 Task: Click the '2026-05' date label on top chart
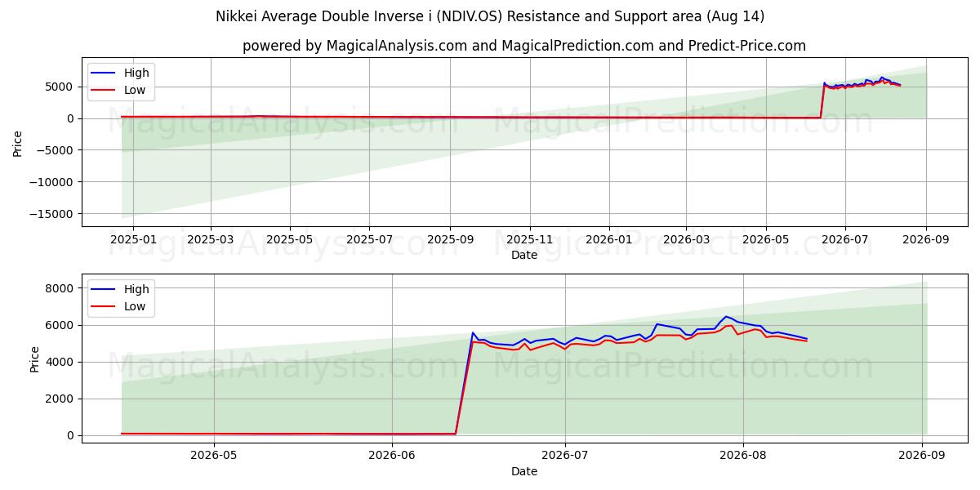click(x=766, y=239)
